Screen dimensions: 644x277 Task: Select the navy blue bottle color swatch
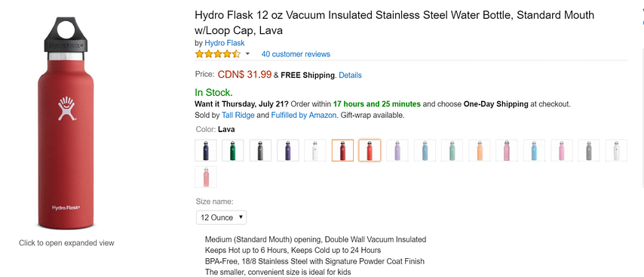point(206,150)
